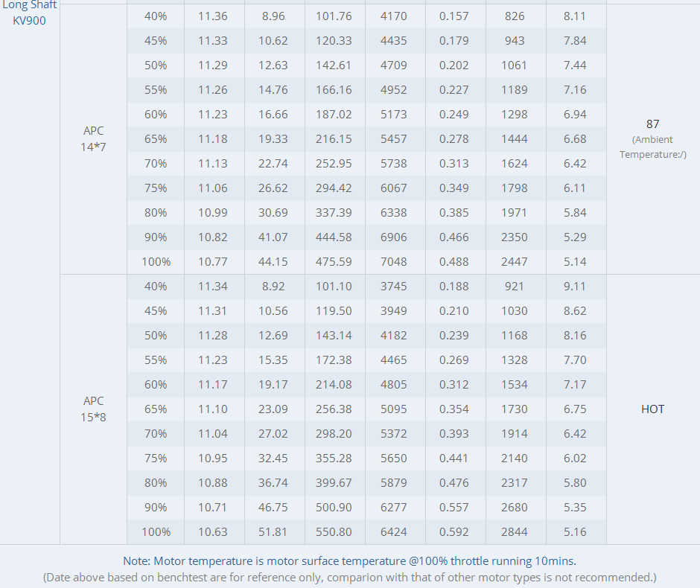Image resolution: width=700 pixels, height=588 pixels.
Task: Click the Long Shaft KV900 motor label
Action: coord(30,13)
